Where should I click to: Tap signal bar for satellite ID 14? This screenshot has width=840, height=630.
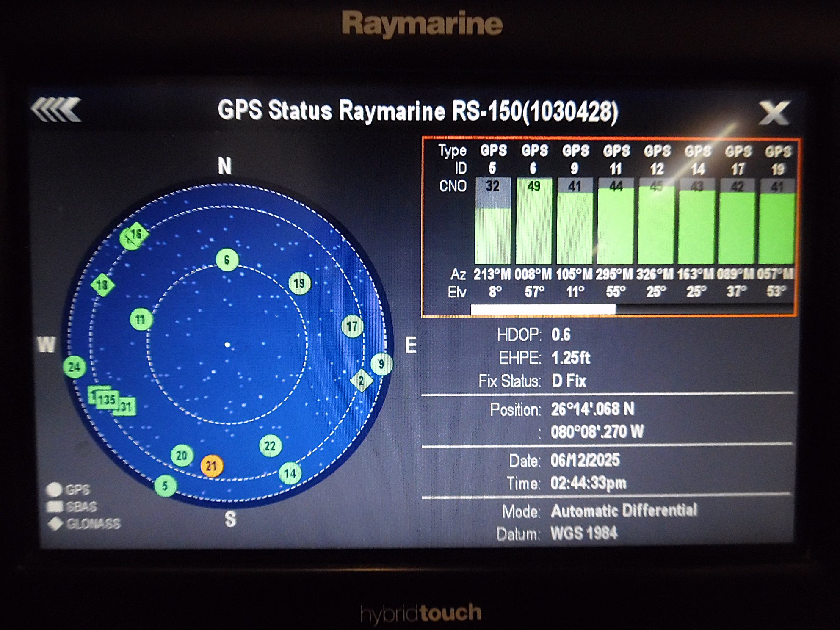point(697,221)
